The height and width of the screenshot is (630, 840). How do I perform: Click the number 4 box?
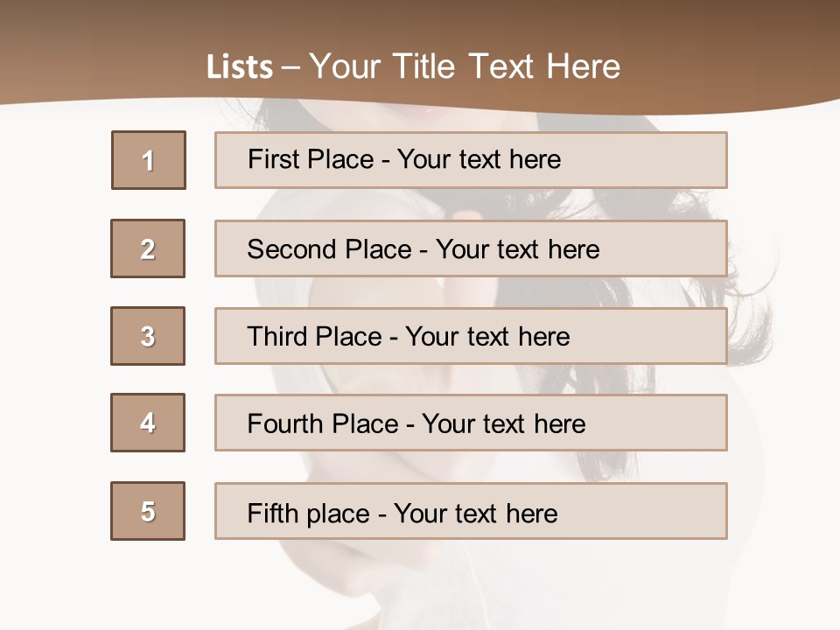148,423
